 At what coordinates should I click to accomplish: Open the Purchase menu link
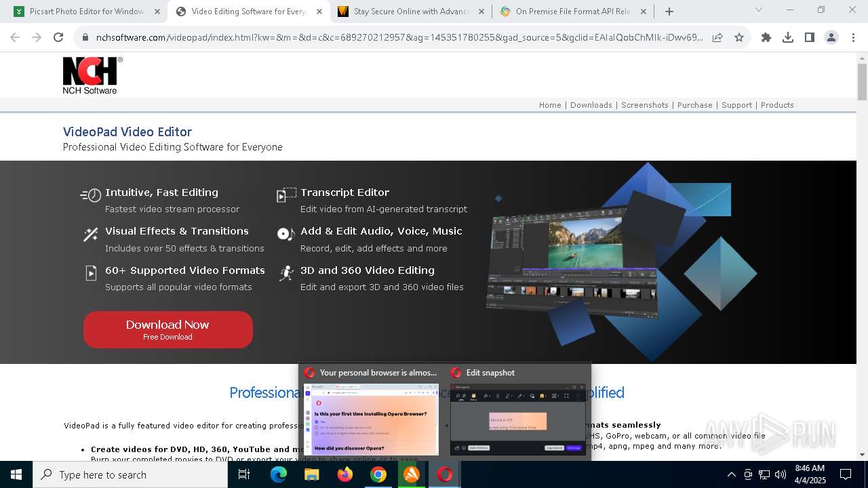pos(695,105)
